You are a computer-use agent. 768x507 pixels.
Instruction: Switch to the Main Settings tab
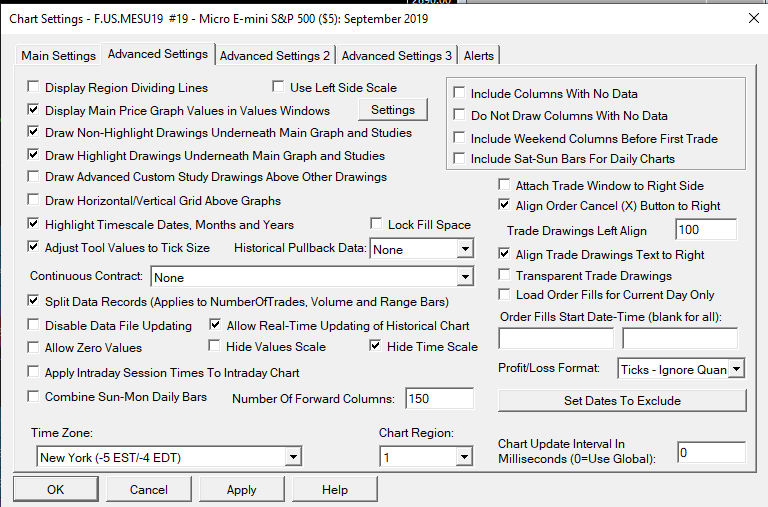pos(59,56)
